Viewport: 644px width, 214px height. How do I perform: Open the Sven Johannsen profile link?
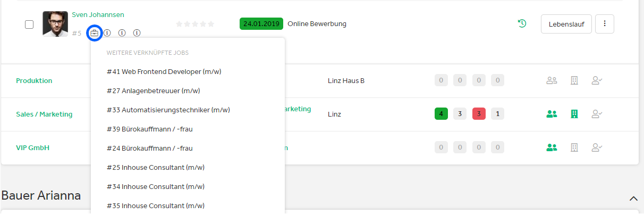click(98, 15)
